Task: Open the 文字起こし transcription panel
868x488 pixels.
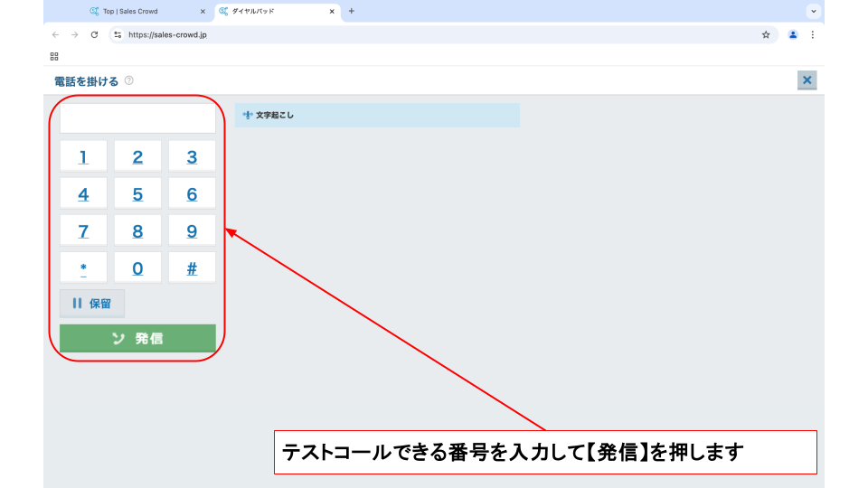Action: 377,116
